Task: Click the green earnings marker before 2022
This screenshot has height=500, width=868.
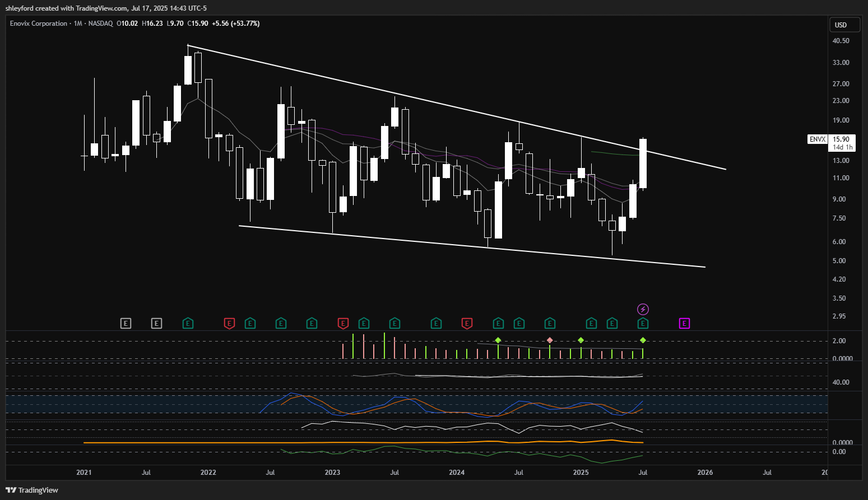Action: pos(188,323)
